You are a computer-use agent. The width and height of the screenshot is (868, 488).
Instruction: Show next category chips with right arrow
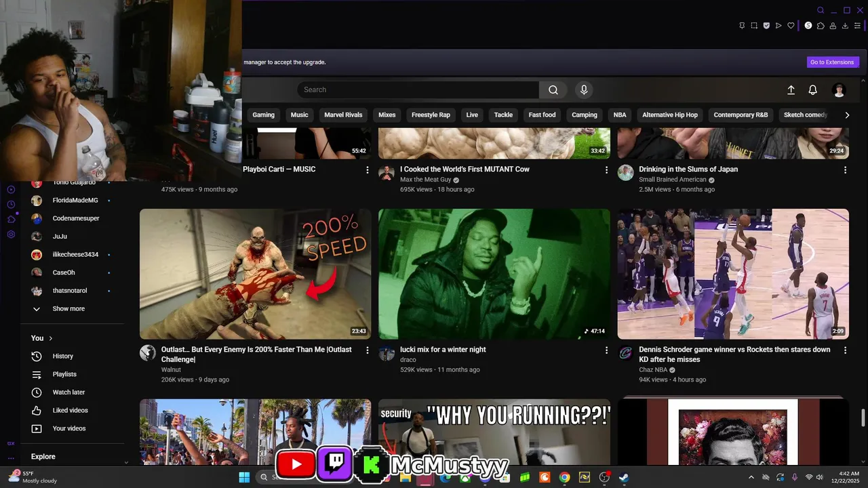pyautogui.click(x=846, y=115)
